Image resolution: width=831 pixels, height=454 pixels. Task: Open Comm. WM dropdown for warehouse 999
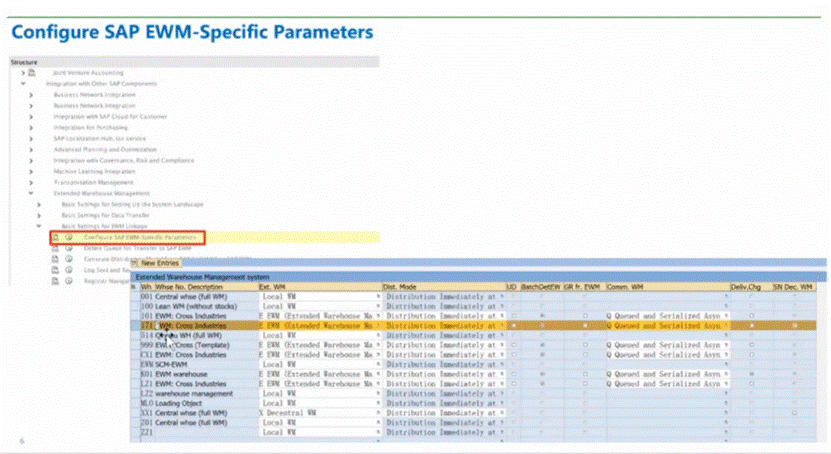(x=726, y=345)
